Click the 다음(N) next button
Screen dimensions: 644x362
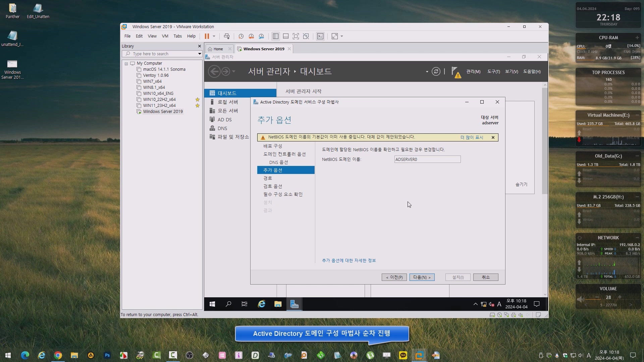[x=422, y=277]
